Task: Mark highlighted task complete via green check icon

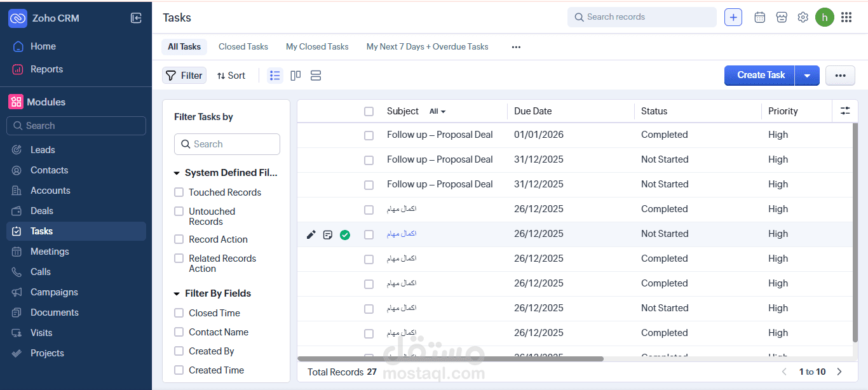Action: coord(345,234)
